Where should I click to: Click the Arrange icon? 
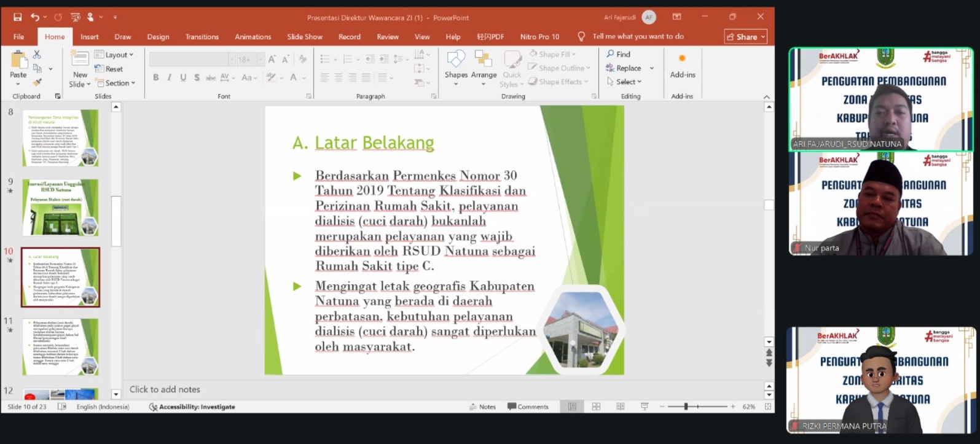[484, 60]
